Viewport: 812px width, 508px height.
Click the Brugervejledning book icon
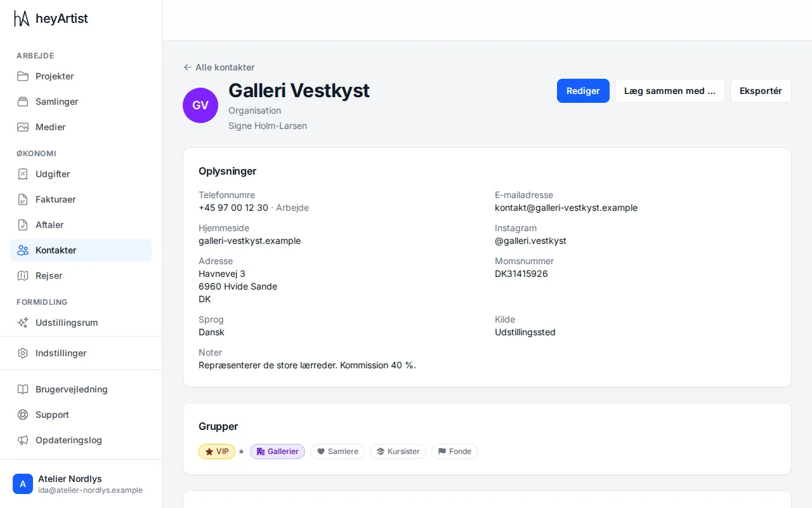coord(23,389)
